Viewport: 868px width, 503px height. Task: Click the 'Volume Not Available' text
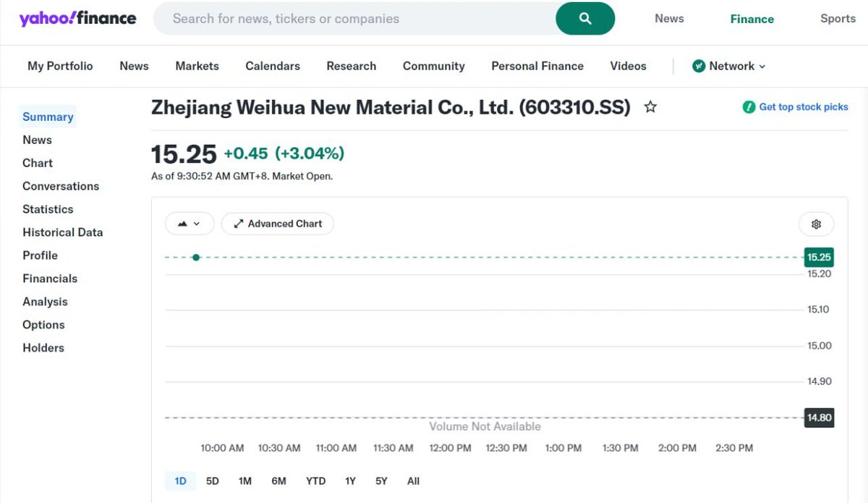[x=485, y=426]
